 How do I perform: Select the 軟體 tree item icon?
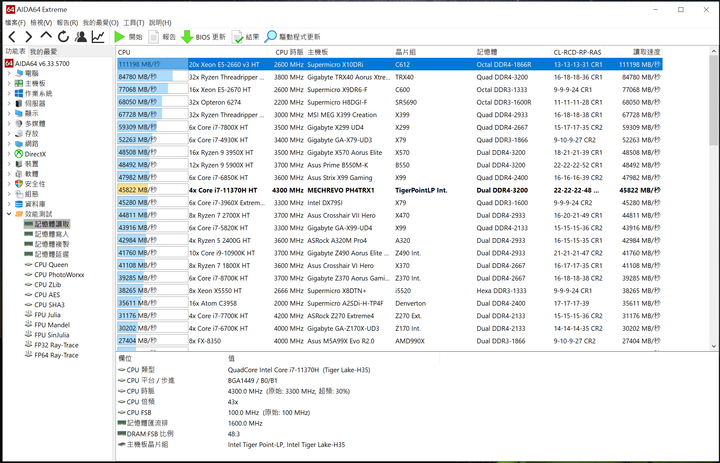[x=19, y=174]
